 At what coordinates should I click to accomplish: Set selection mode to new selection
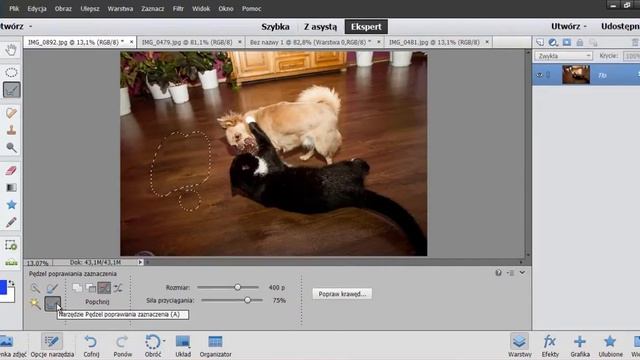coord(77,288)
